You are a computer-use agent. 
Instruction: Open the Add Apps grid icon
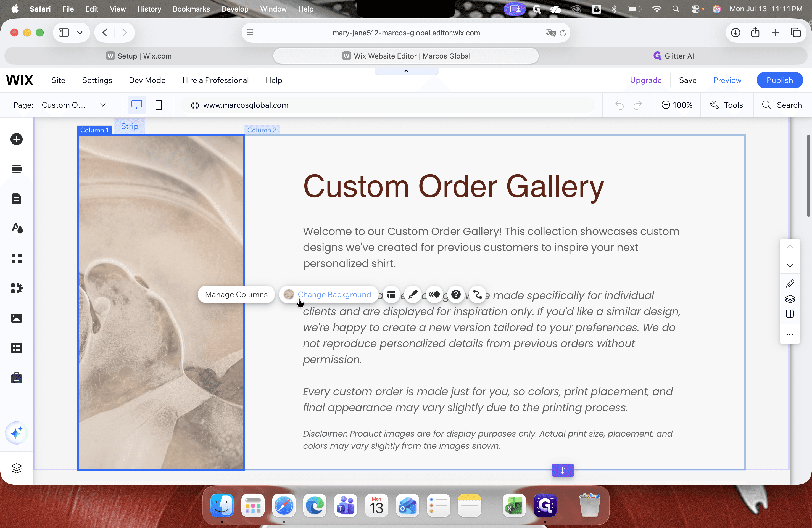click(16, 258)
